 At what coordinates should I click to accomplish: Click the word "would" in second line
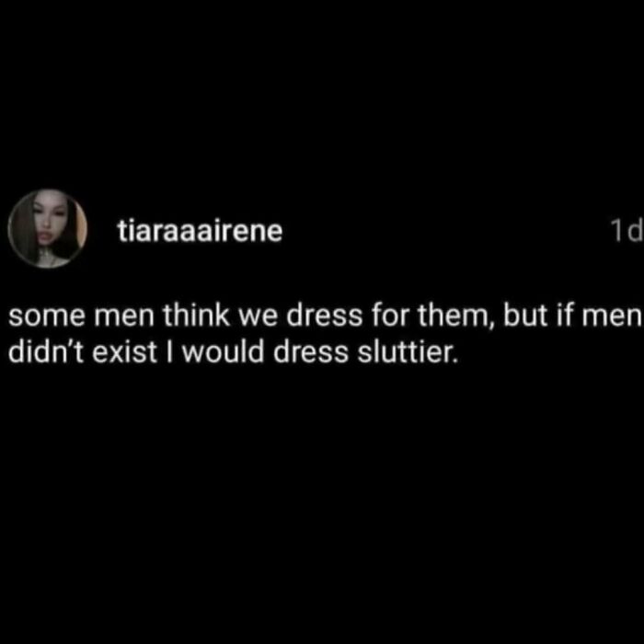[x=223, y=352]
